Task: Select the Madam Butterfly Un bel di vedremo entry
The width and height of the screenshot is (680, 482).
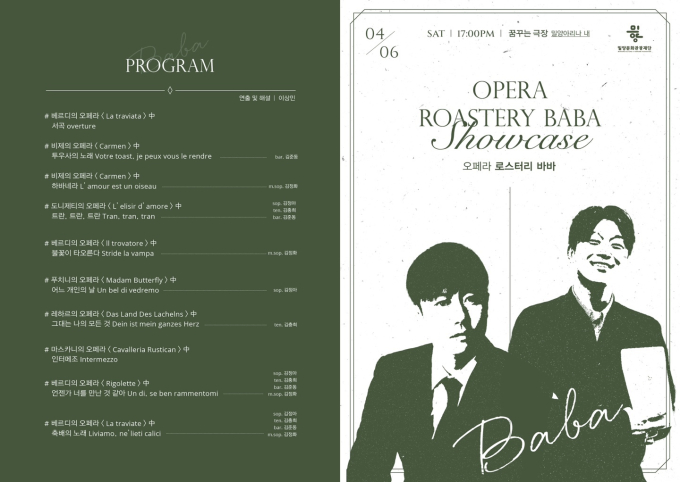Action: tap(171, 285)
